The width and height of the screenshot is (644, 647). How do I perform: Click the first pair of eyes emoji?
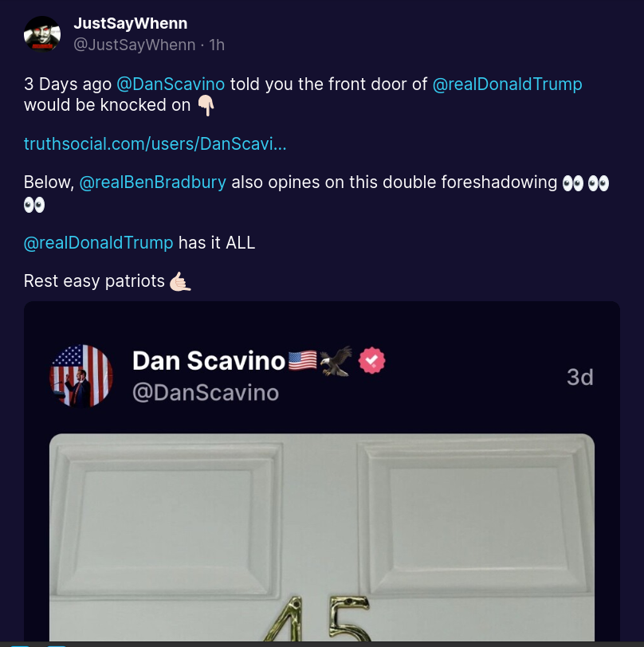[573, 182]
